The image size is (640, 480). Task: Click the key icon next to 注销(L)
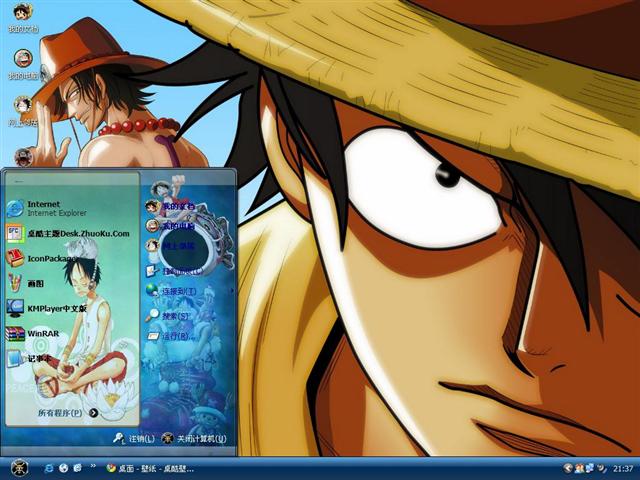[119, 438]
